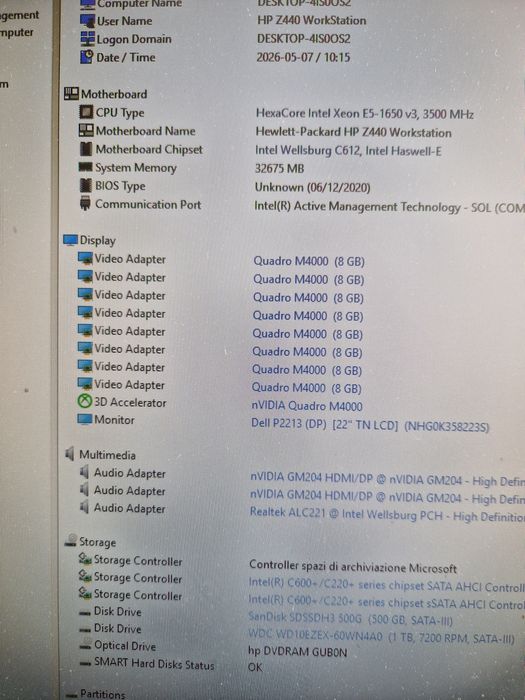
Task: Click the Motherboard section header icon
Action: (71, 94)
